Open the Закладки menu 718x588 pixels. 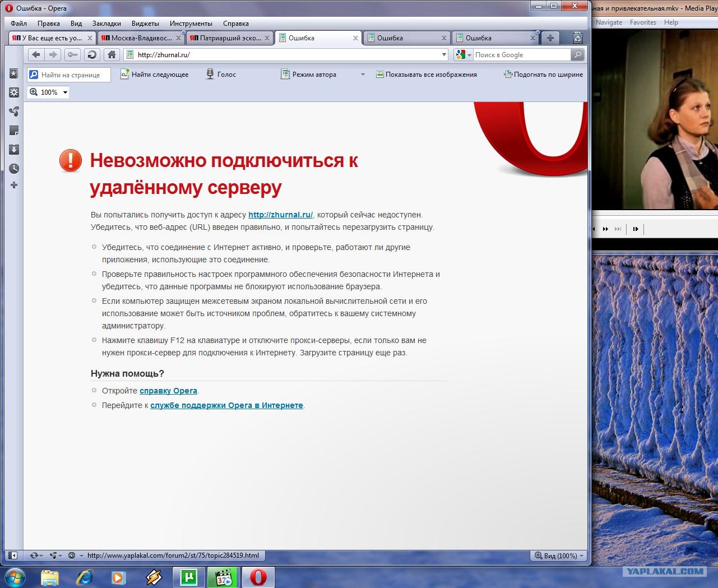106,24
